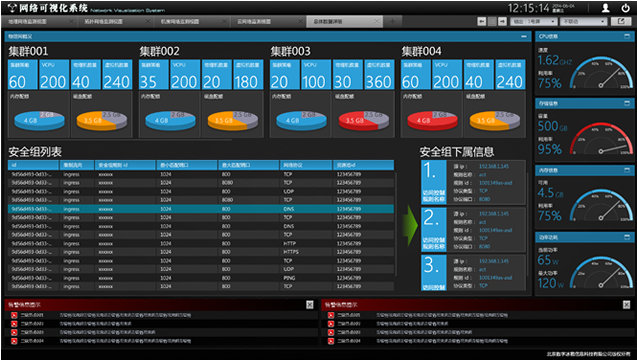Click red alert icon on first left warning row
637x360 pixels.
14,315
